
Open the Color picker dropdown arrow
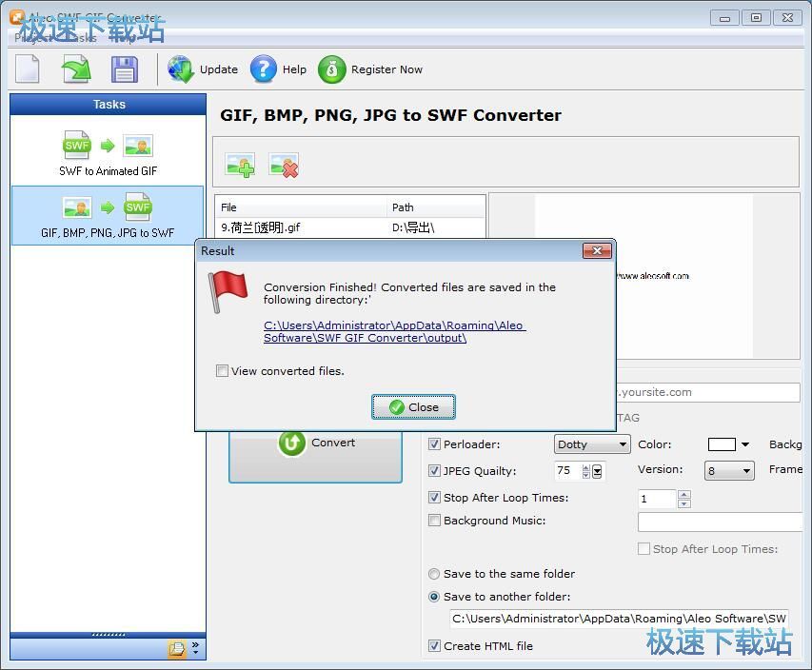[745, 444]
